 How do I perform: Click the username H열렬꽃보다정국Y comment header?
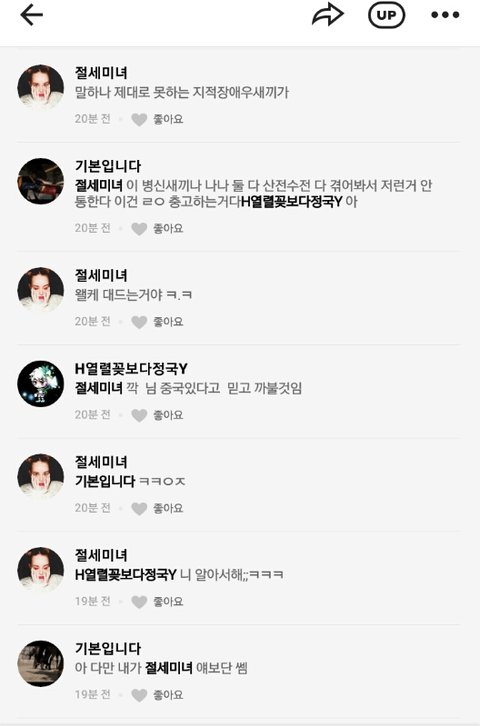pyautogui.click(x=131, y=369)
